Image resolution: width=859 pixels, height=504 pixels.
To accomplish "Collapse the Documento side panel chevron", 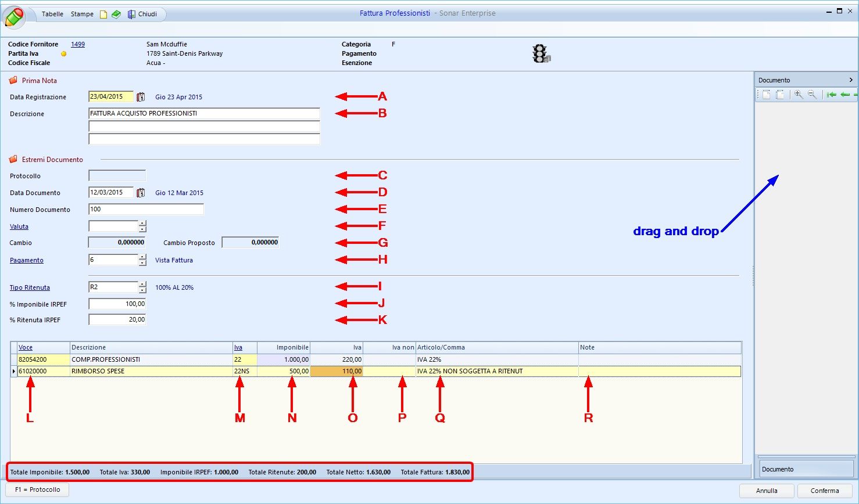I will [851, 80].
